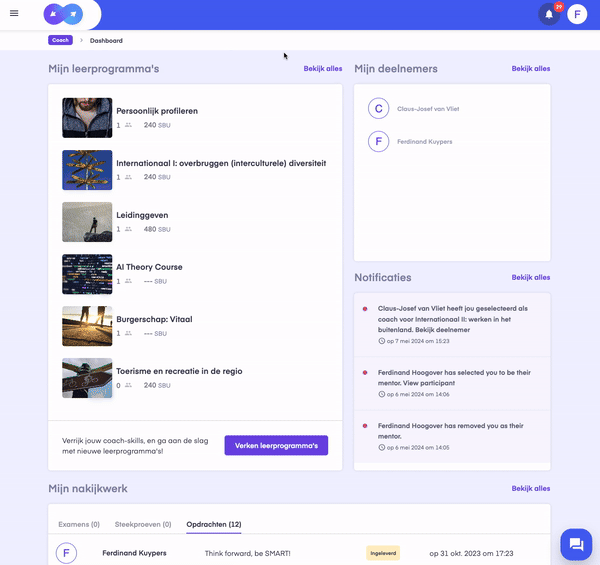Open the notifications bell icon
Image resolution: width=600 pixels, height=565 pixels.
549,15
